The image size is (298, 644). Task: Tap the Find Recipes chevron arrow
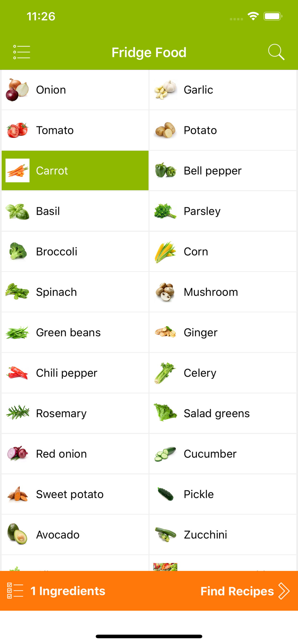point(284,591)
